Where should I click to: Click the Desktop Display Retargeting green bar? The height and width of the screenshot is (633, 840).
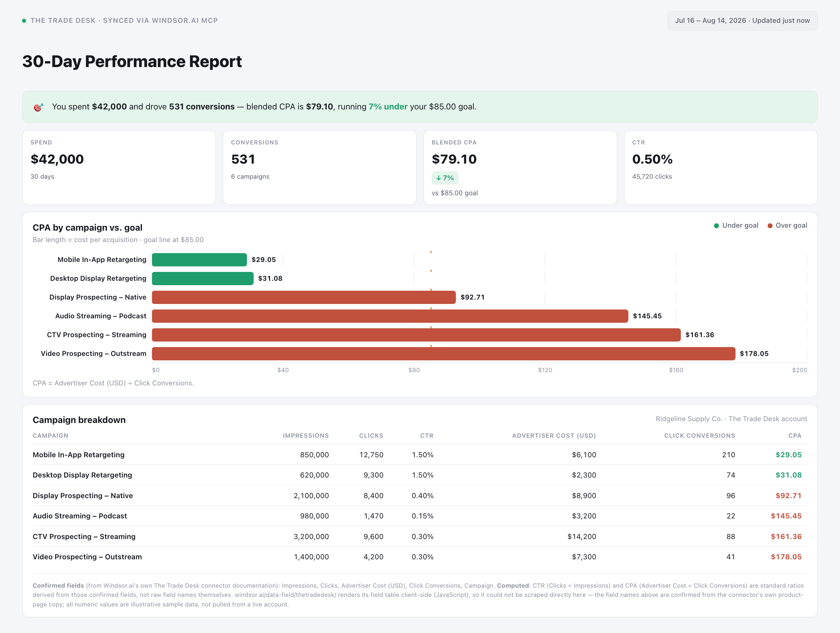[203, 278]
